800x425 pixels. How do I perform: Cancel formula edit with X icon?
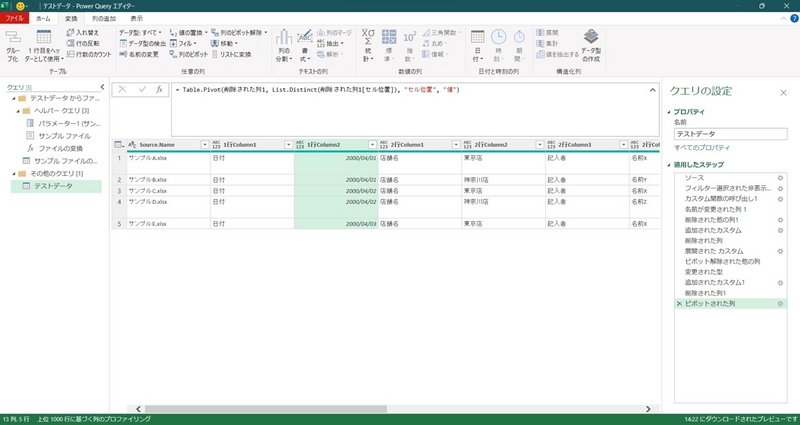(122, 89)
